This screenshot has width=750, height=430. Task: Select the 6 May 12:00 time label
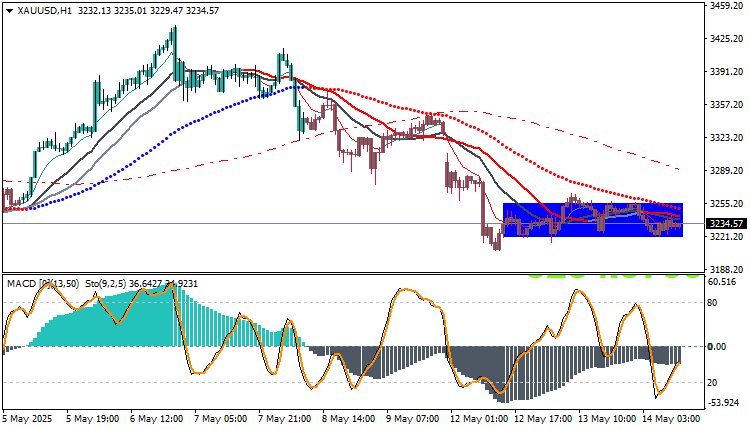click(156, 419)
